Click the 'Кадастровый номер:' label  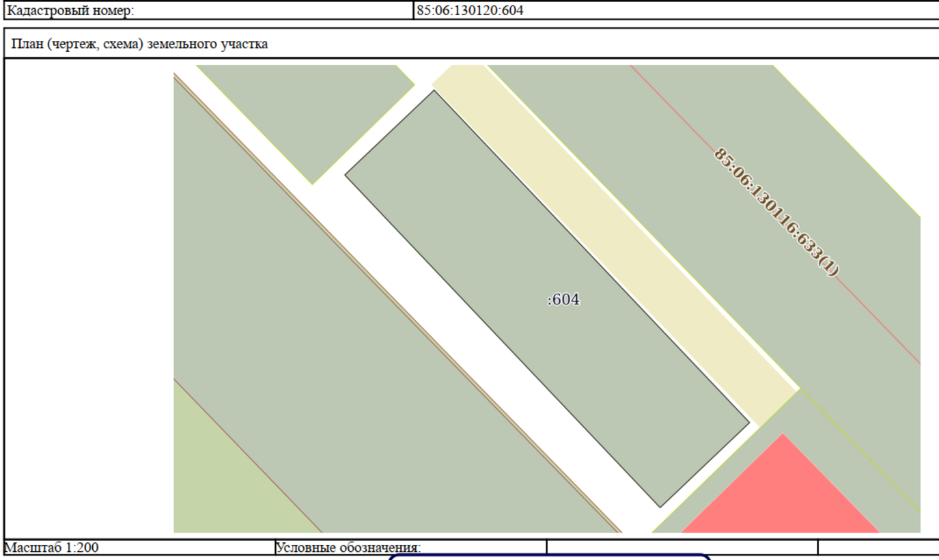(x=70, y=11)
